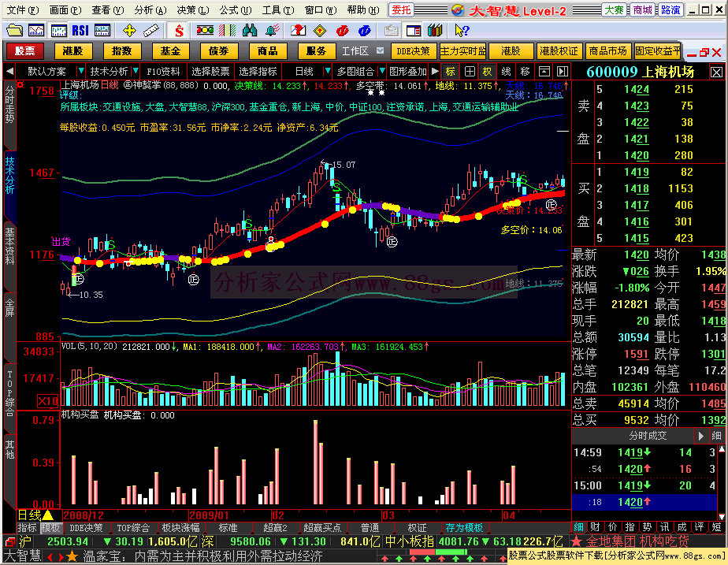Toggle the 细 detail button beside 分时成交

716,436
